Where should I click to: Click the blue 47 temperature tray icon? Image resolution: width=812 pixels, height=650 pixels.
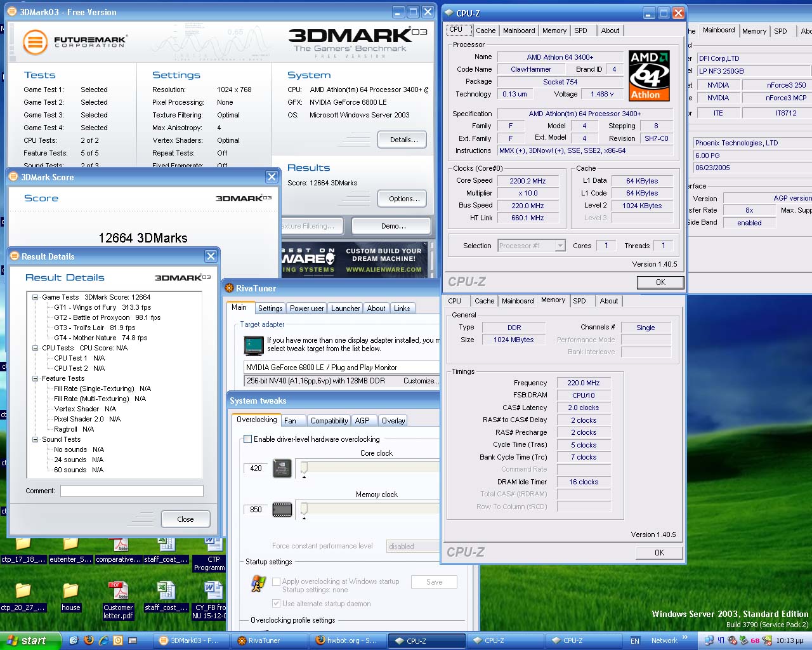point(721,640)
